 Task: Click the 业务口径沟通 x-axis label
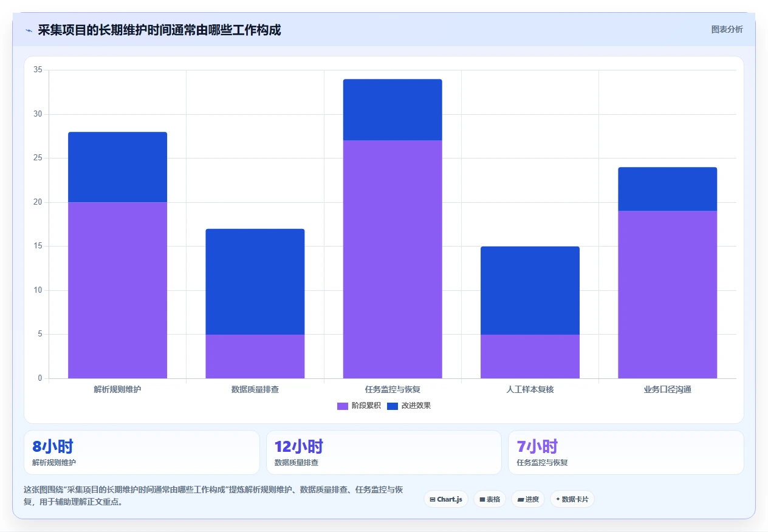pyautogui.click(x=668, y=389)
